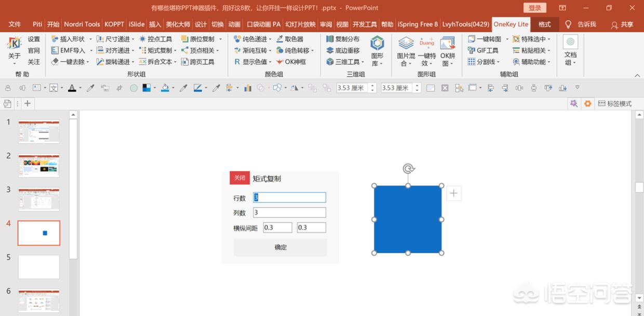Activate the OK神框 tool

coord(294,61)
